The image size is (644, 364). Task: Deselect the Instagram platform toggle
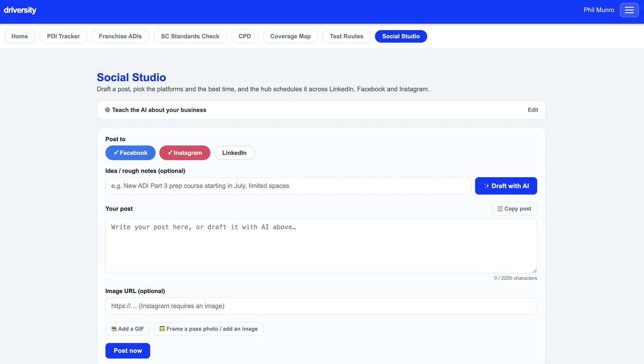pyautogui.click(x=185, y=153)
